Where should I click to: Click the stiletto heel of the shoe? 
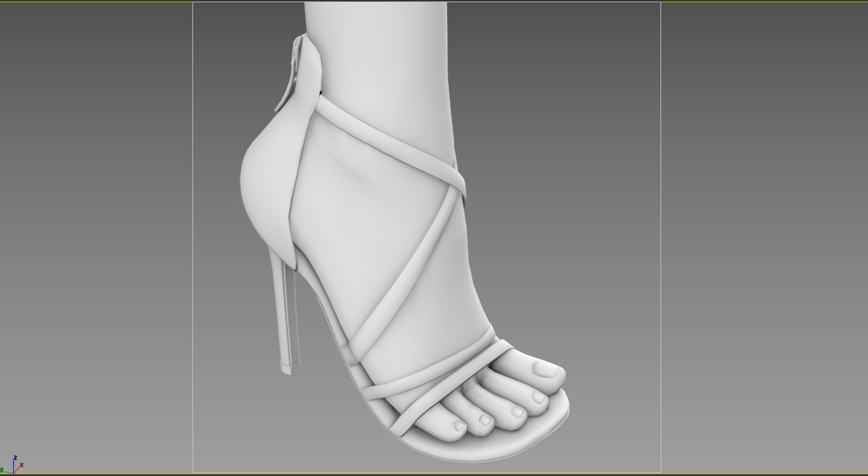click(284, 310)
